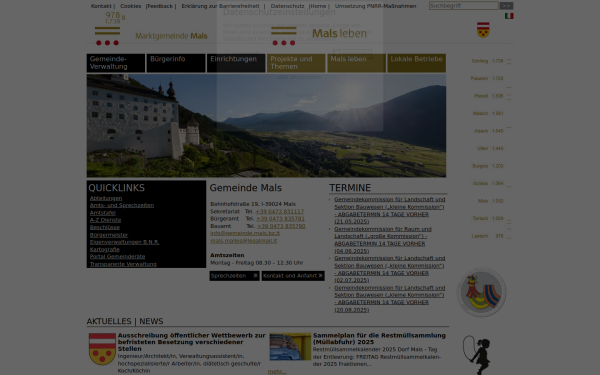
Task: Open the Amtstafel quicklink
Action: (103, 213)
